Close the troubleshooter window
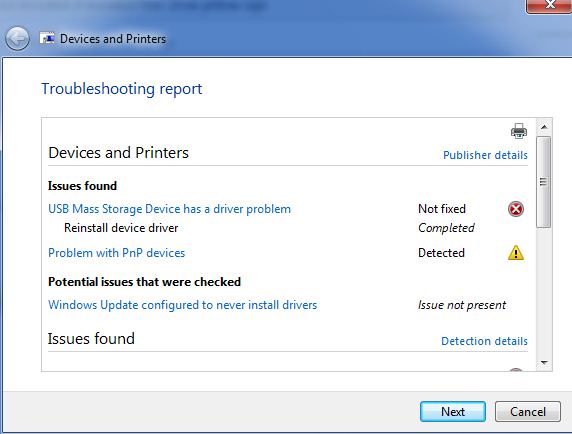Image resolution: width=572 pixels, height=434 pixels. (x=550, y=5)
